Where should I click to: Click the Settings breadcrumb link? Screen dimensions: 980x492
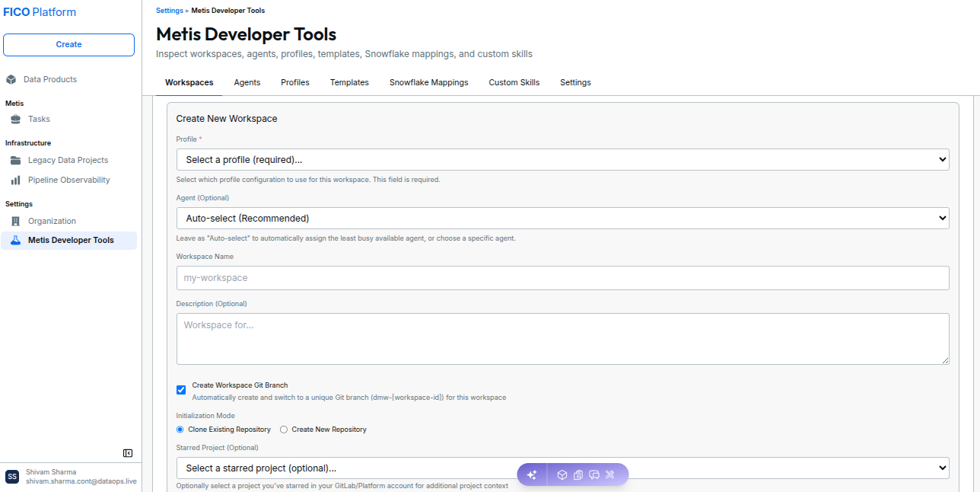pos(170,11)
